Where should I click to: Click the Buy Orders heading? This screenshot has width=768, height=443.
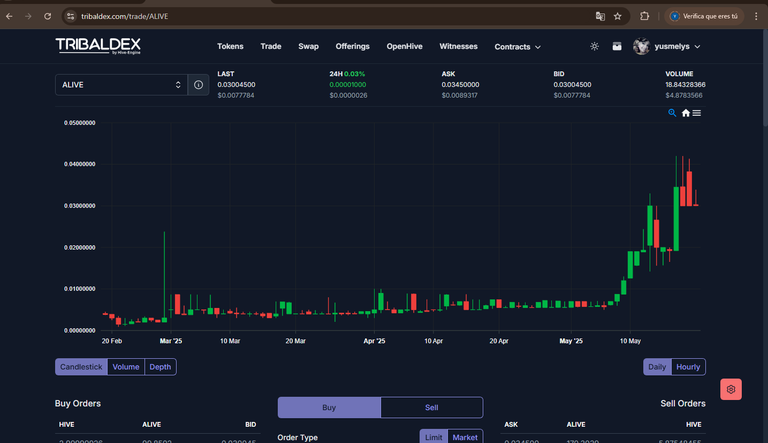coord(78,403)
